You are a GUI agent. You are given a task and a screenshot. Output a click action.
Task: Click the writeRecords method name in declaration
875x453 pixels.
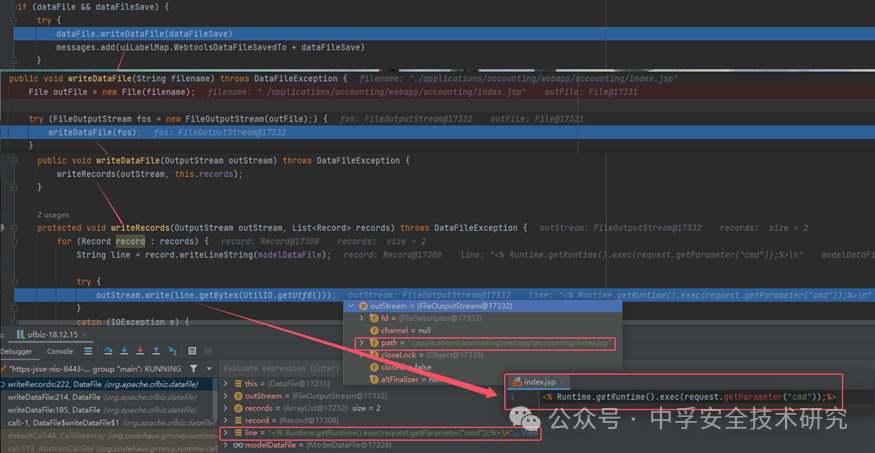point(140,228)
